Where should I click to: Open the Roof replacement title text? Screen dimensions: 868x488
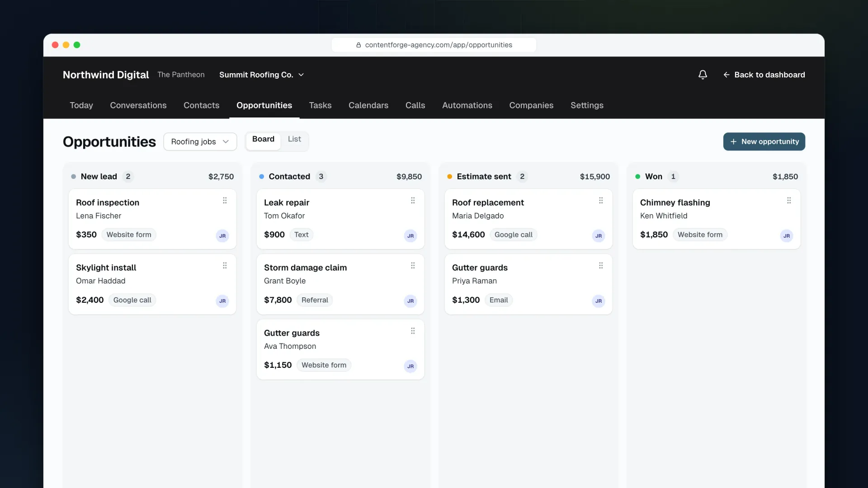[x=488, y=203]
